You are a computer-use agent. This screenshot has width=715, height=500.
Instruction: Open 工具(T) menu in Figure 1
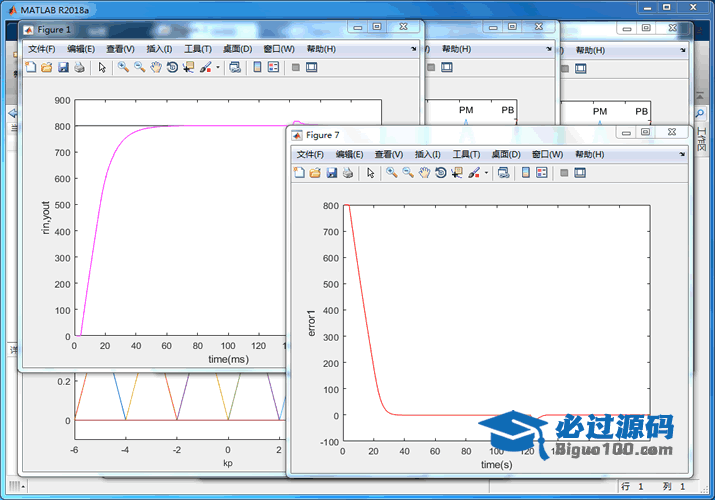[197, 49]
